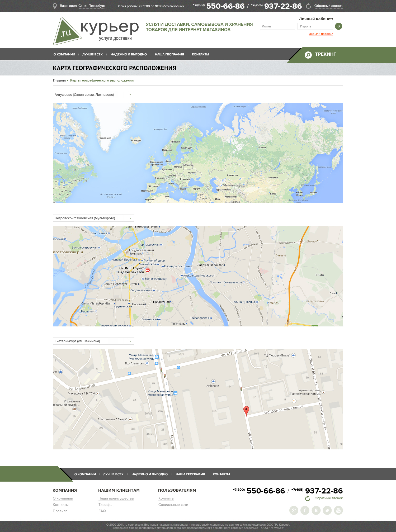Click the Ладожский вокзал label on the map

point(211,265)
